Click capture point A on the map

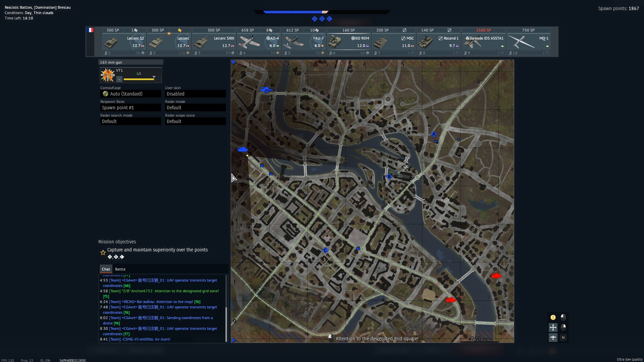[x=434, y=134]
